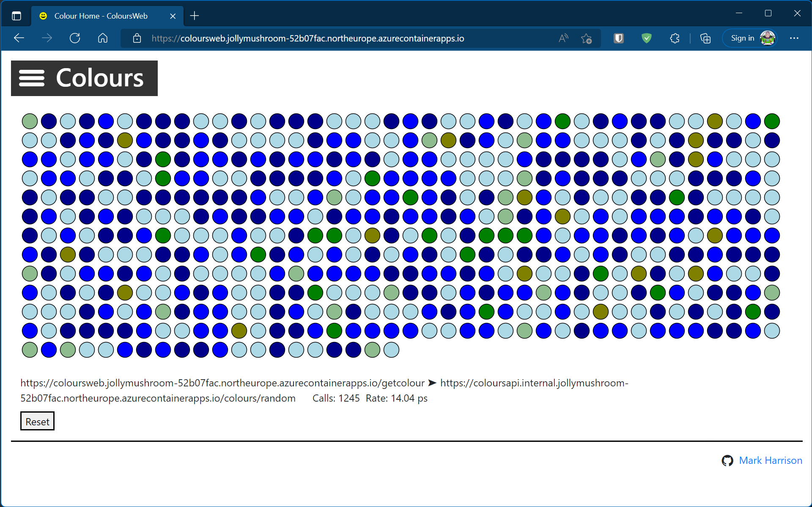The height and width of the screenshot is (507, 812).
Task: View site information lock icon
Action: click(x=137, y=38)
